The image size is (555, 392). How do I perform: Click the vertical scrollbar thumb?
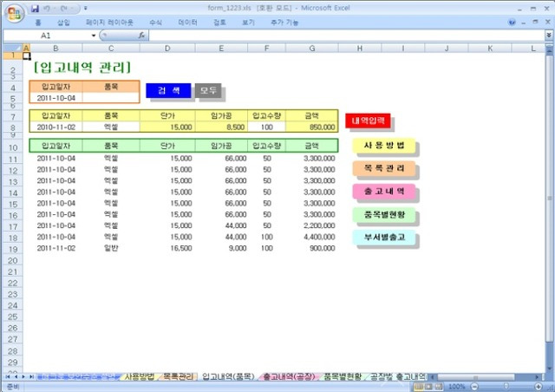pyautogui.click(x=549, y=199)
